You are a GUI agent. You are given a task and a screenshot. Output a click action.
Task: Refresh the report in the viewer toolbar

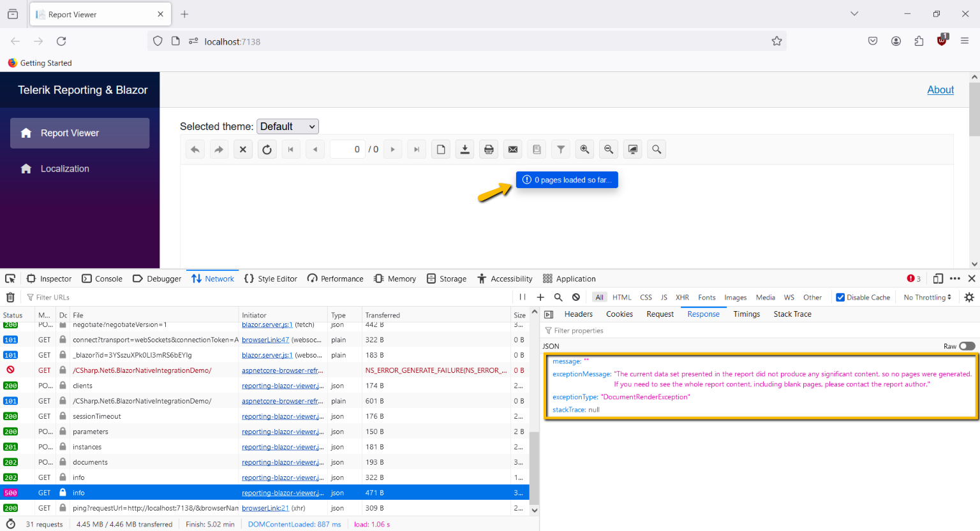[x=267, y=150]
